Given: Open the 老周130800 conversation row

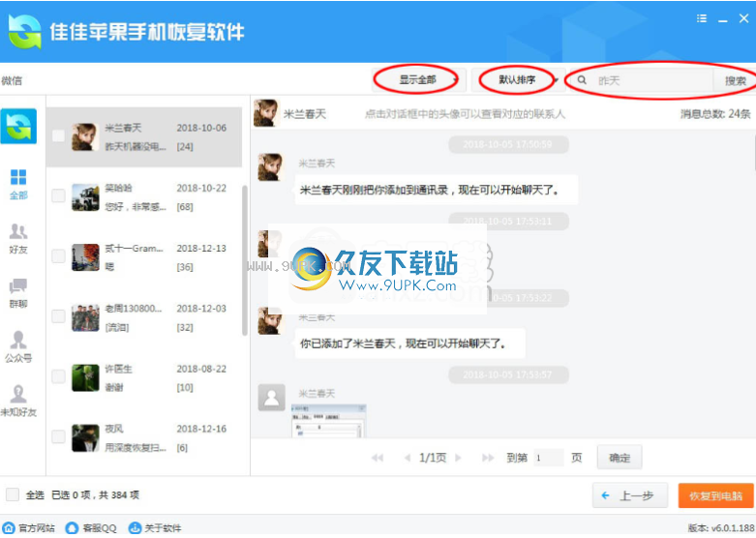Looking at the screenshot, I should click(144, 317).
